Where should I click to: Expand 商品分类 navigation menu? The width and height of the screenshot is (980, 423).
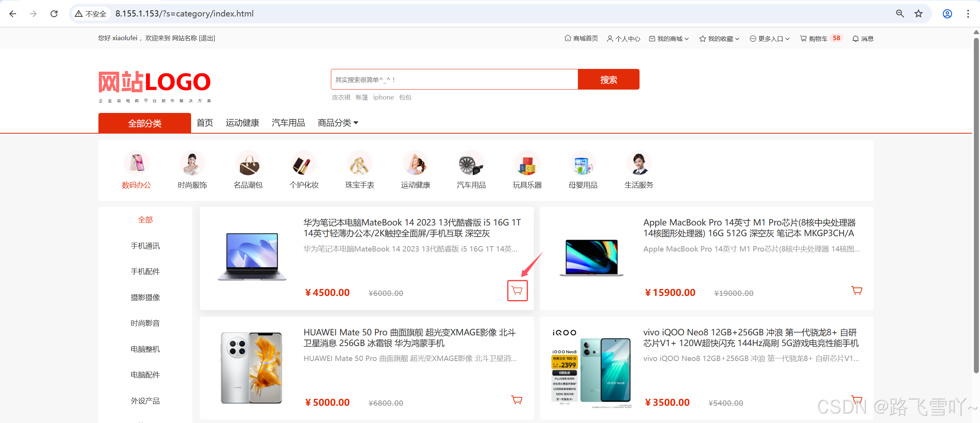point(338,122)
